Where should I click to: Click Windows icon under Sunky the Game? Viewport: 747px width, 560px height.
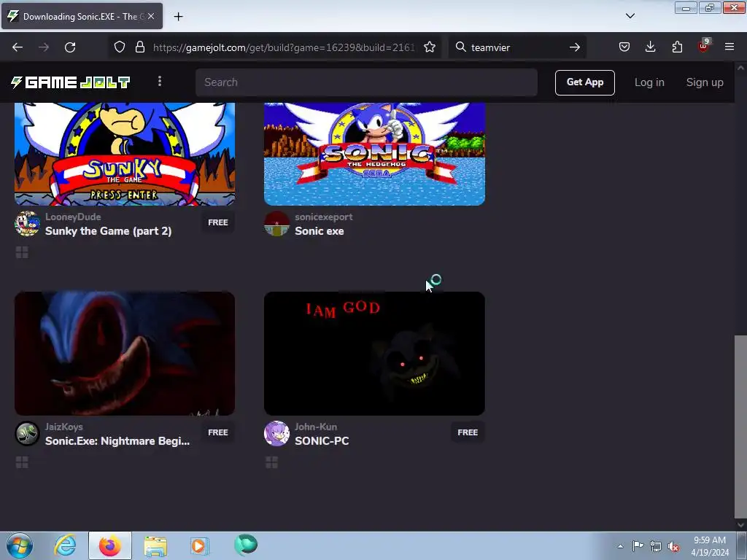pos(22,252)
